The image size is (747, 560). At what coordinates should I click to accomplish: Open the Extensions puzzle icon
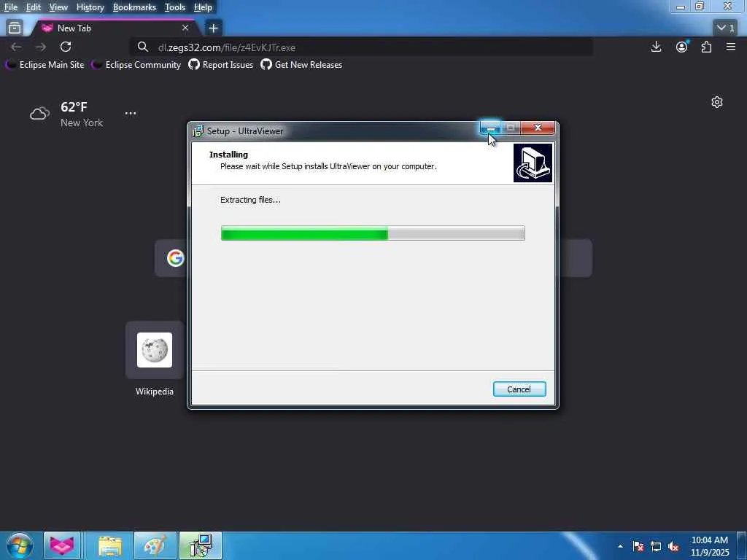click(x=706, y=47)
